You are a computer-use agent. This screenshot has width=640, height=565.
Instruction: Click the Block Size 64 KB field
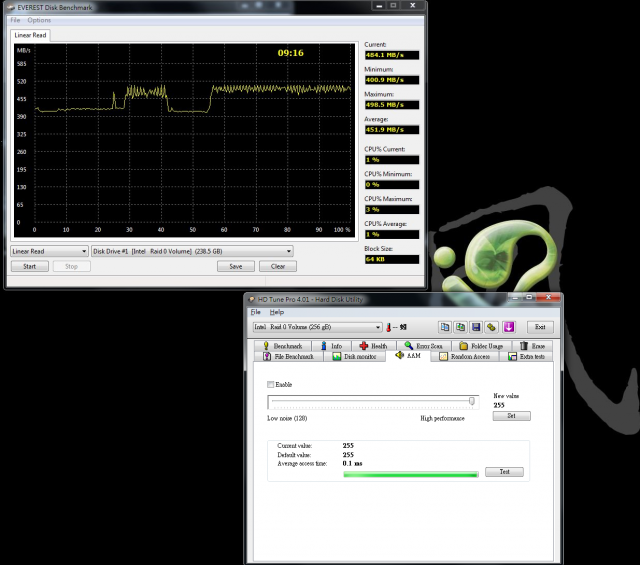[x=392, y=259]
